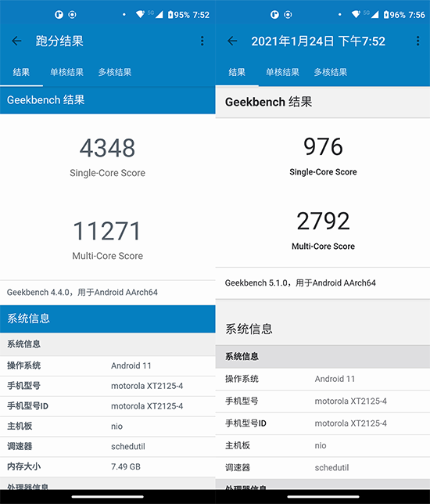Tap the battery icon showing 96%
This screenshot has height=504, width=430.
point(386,14)
